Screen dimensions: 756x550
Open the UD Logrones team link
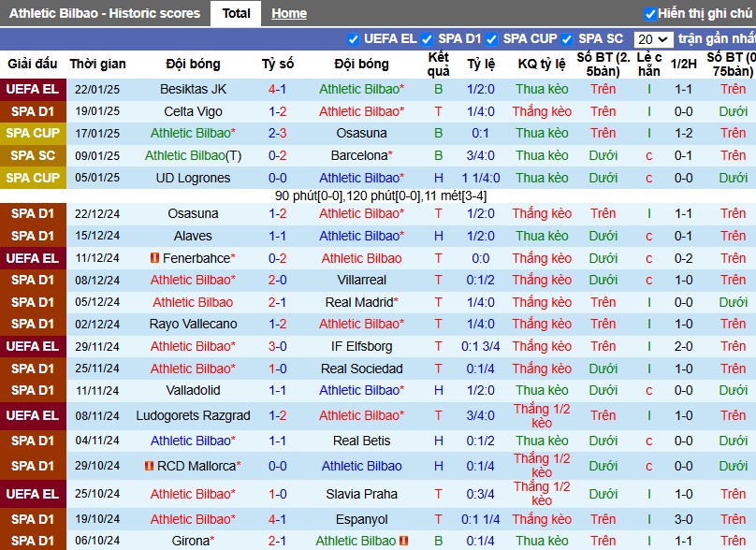coord(193,178)
